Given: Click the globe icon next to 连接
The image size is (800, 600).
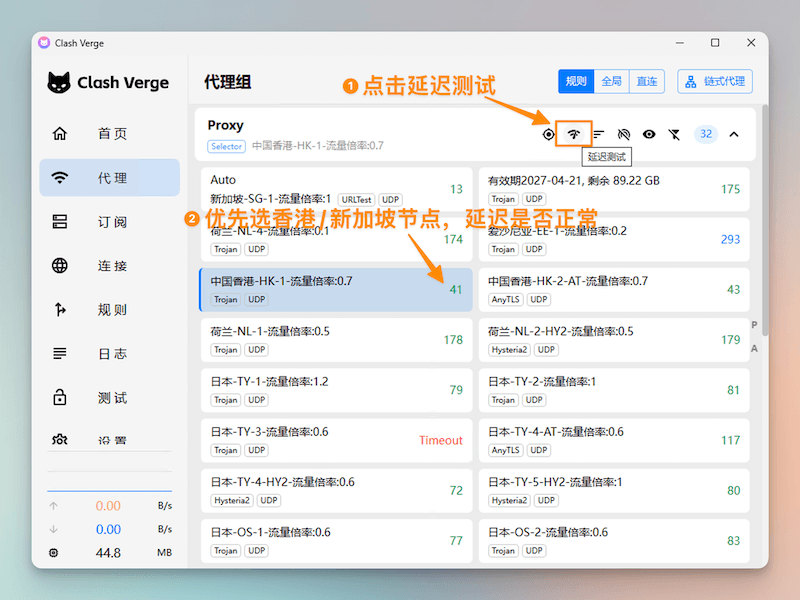Looking at the screenshot, I should click(x=60, y=265).
